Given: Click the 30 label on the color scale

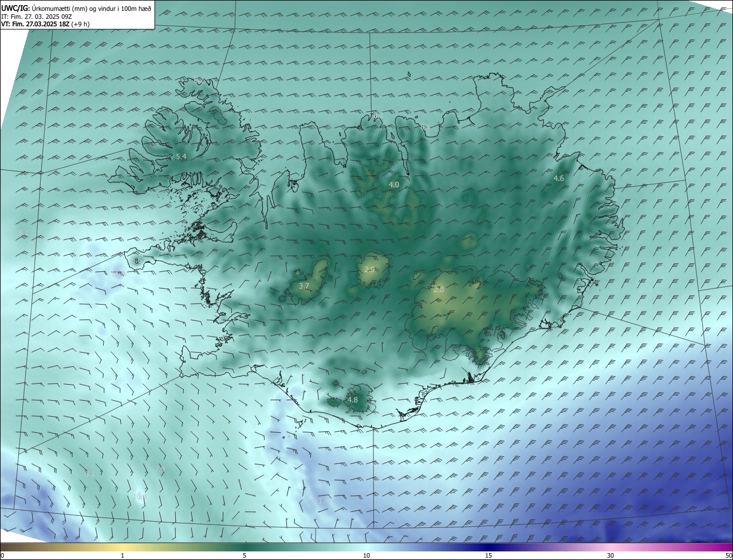Looking at the screenshot, I should [x=610, y=555].
